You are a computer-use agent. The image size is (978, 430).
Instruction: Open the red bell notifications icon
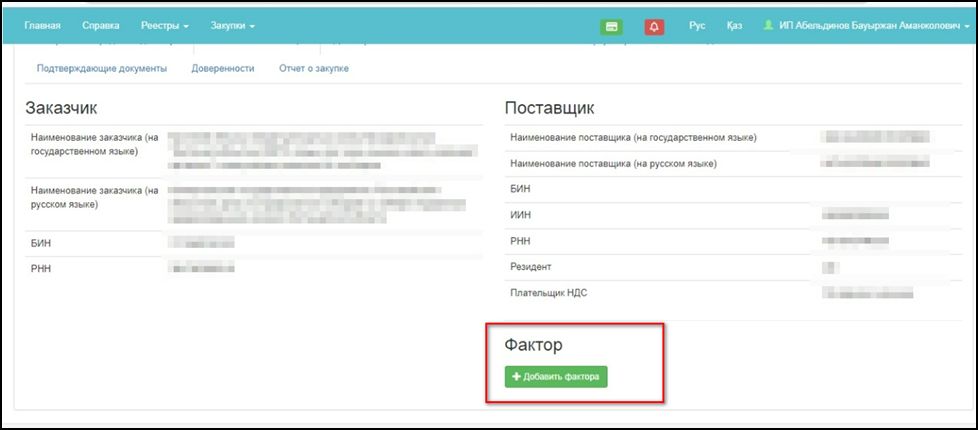[x=654, y=26]
